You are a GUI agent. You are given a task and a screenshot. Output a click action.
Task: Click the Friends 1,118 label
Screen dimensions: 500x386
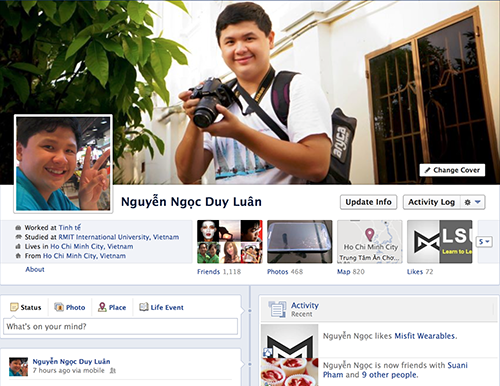(x=219, y=272)
